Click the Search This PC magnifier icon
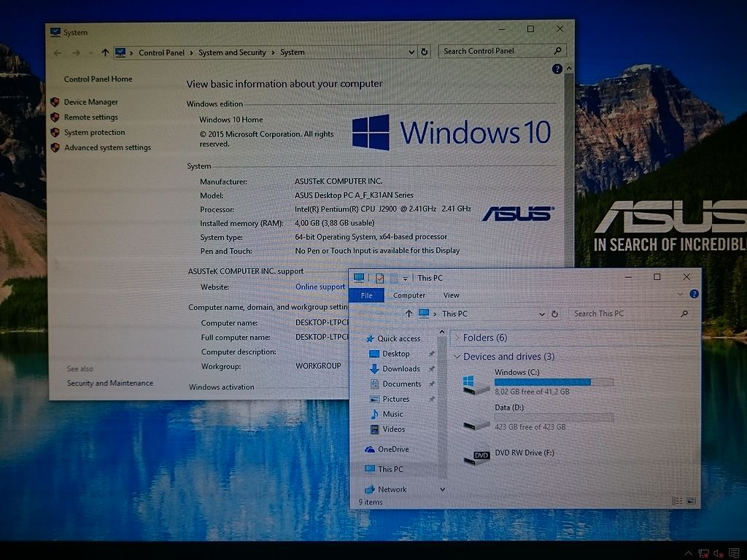 684,314
